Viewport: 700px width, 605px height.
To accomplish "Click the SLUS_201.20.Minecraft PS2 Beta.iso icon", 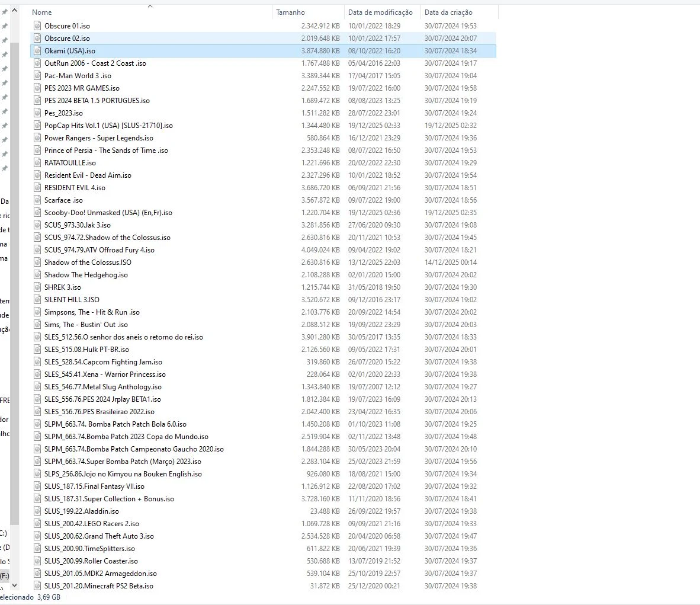I will 37,586.
